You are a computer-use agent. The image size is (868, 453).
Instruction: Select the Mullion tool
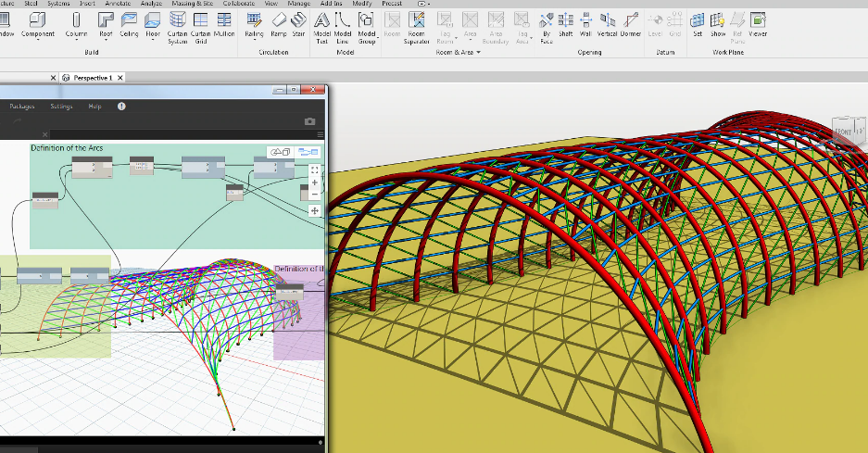tap(224, 26)
